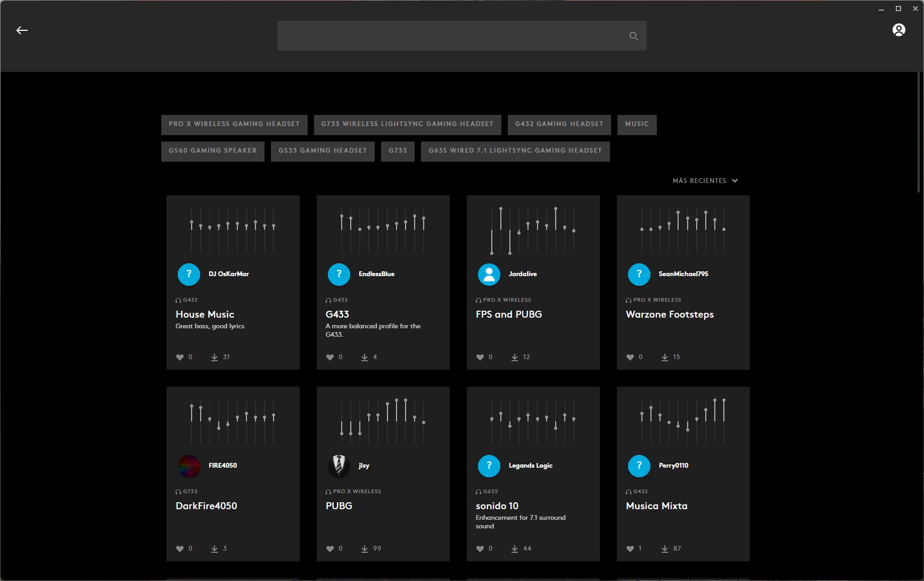Click username Perry0110
This screenshot has height=581, width=924.
coord(673,466)
